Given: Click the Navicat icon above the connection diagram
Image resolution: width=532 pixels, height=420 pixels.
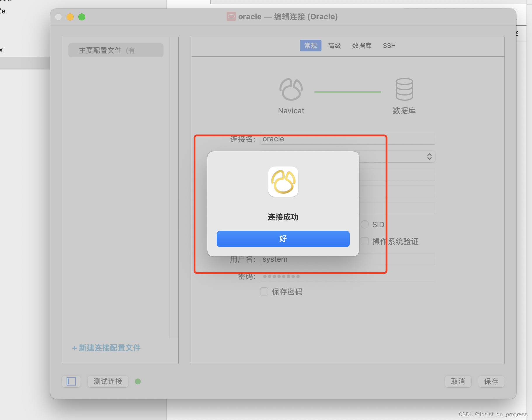Looking at the screenshot, I should 291,89.
